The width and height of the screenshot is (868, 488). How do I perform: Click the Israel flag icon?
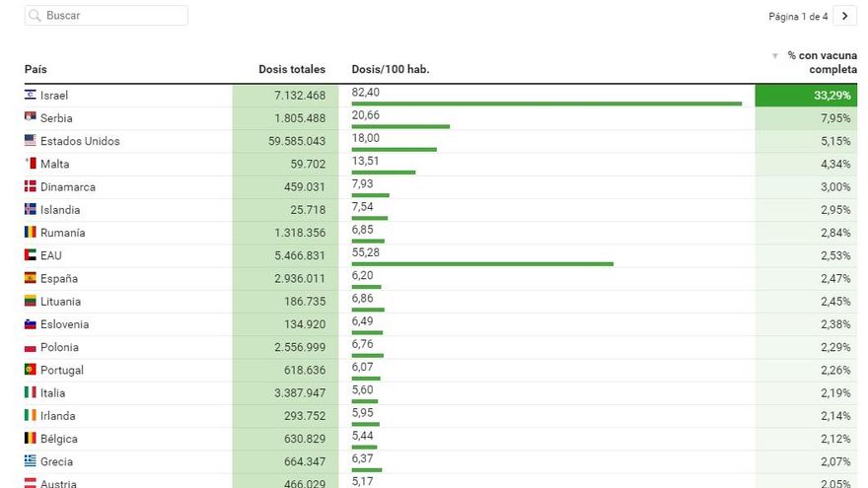point(31,96)
